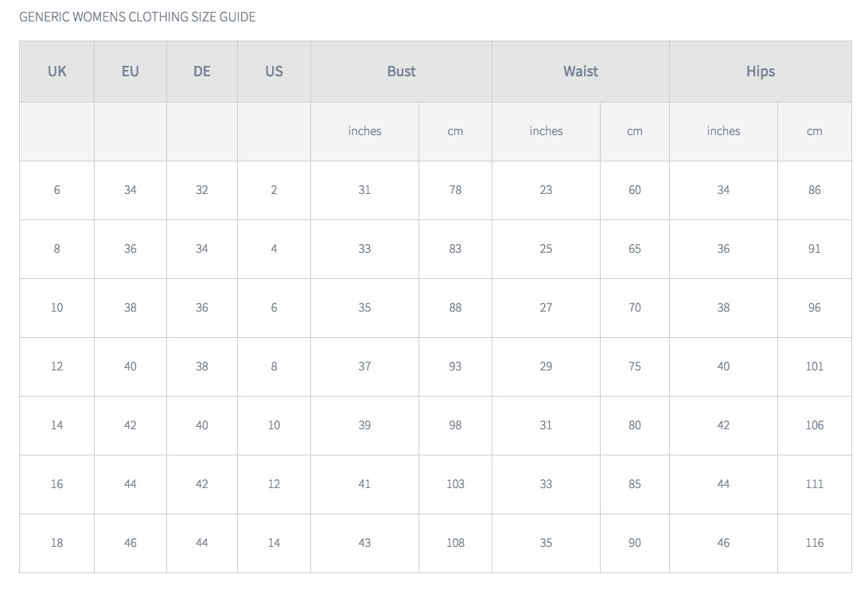868x597 pixels.
Task: Click US size 2 cell
Action: tap(274, 190)
